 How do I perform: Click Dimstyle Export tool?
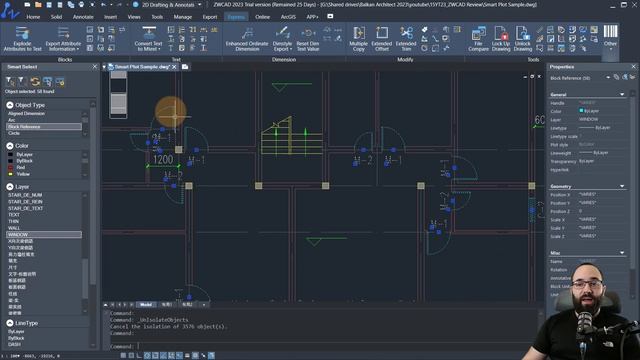click(x=282, y=39)
